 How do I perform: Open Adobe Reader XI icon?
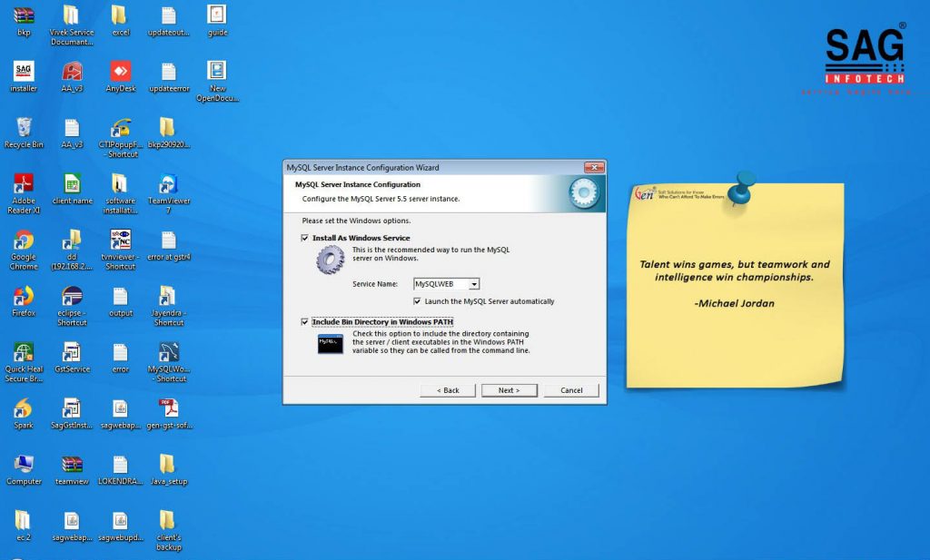click(24, 184)
